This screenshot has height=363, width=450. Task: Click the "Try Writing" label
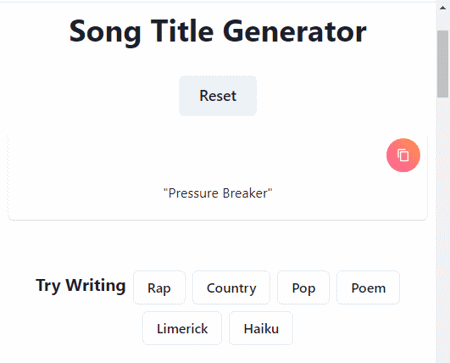pyautogui.click(x=81, y=286)
